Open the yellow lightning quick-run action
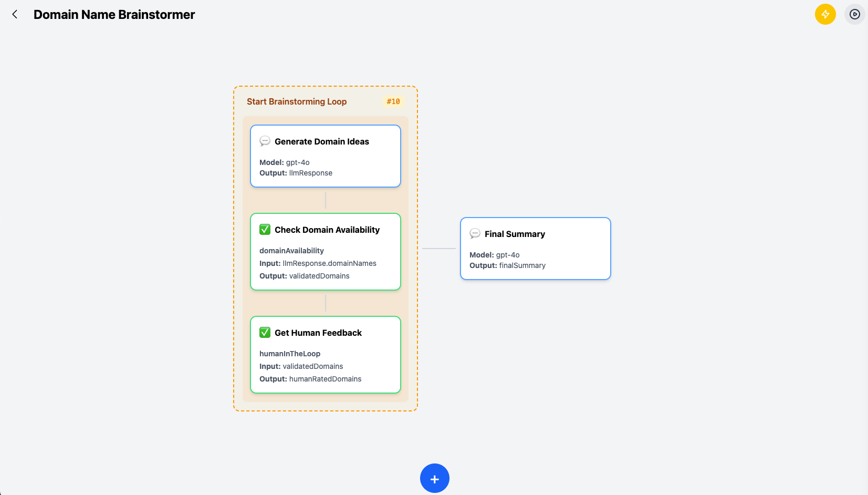The image size is (868, 495). coord(825,14)
